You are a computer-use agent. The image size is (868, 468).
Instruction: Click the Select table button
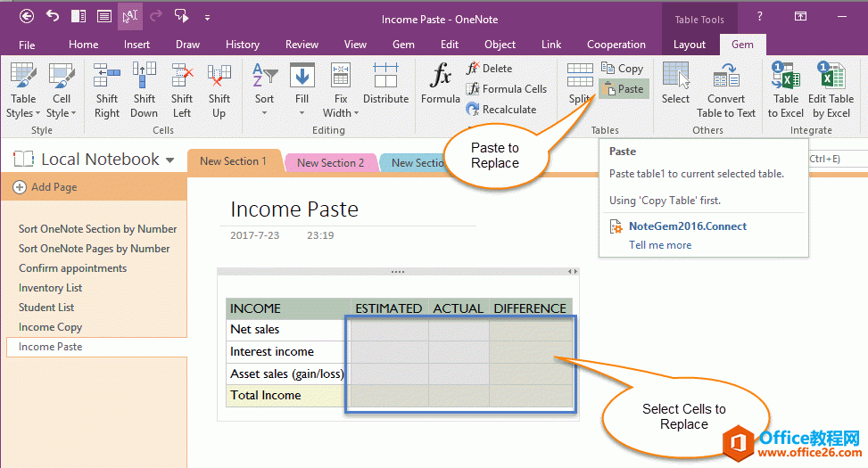pyautogui.click(x=675, y=83)
